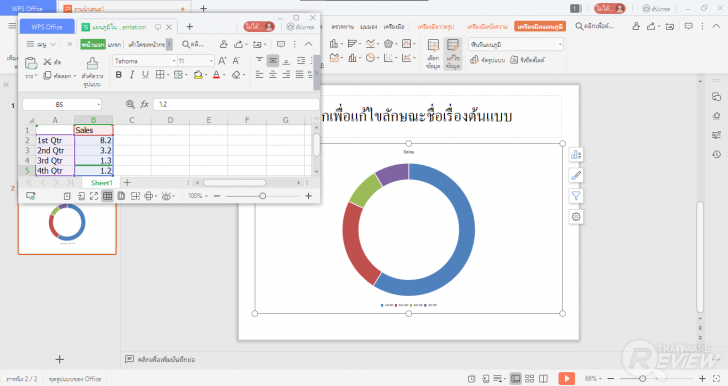Start slideshow with orange play button
This screenshot has height=386, width=728.
[x=566, y=379]
